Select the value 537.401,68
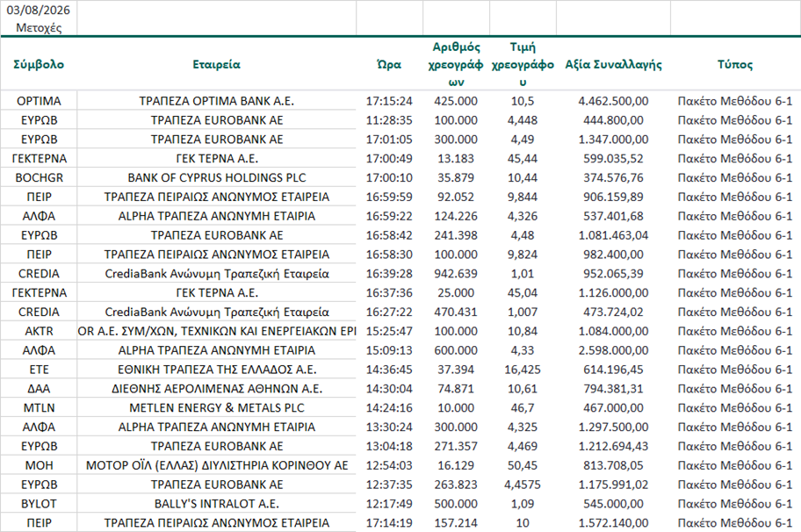This screenshot has width=801, height=532. pyautogui.click(x=614, y=216)
